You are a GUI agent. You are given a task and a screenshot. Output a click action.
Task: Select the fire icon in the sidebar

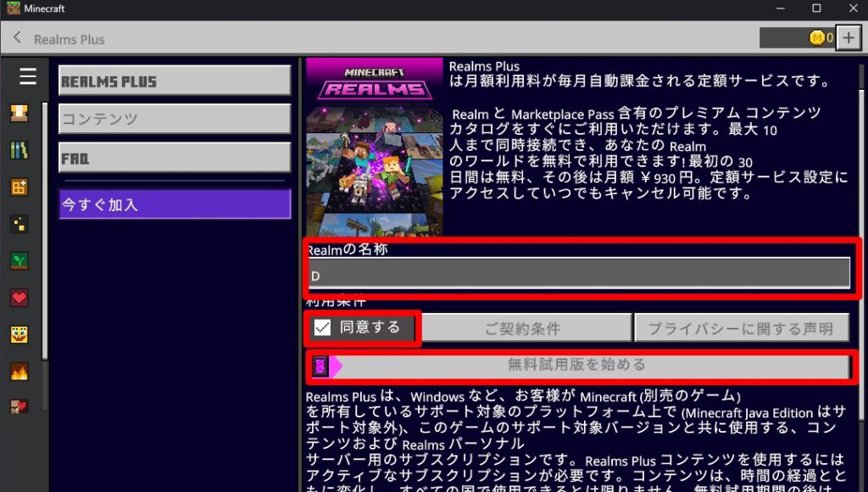point(19,371)
